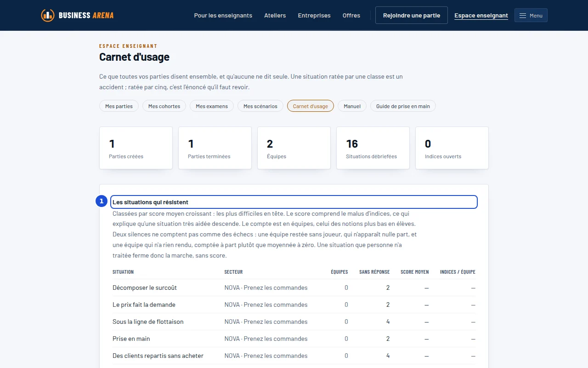Open the Manuel tab
Viewport: 588px width, 368px height.
pyautogui.click(x=352, y=106)
